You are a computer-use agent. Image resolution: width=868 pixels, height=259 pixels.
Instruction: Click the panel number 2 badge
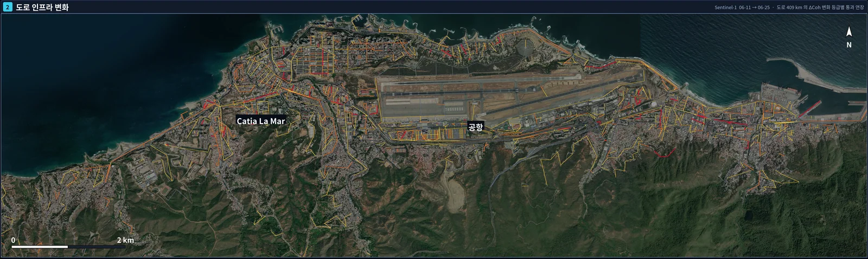click(8, 8)
